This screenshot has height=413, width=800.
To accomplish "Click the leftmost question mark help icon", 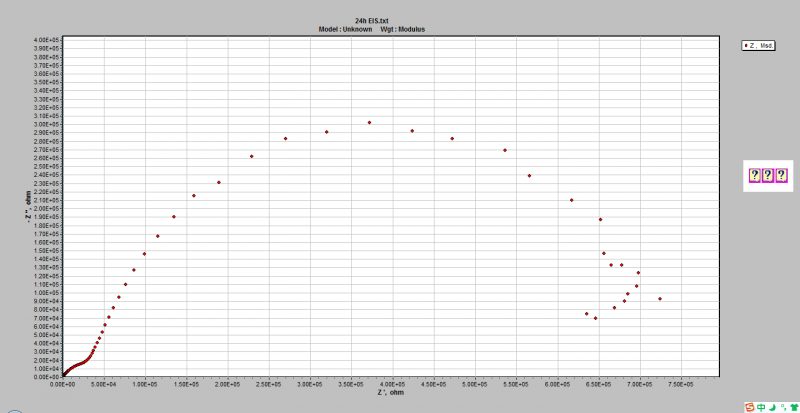I will pos(755,176).
